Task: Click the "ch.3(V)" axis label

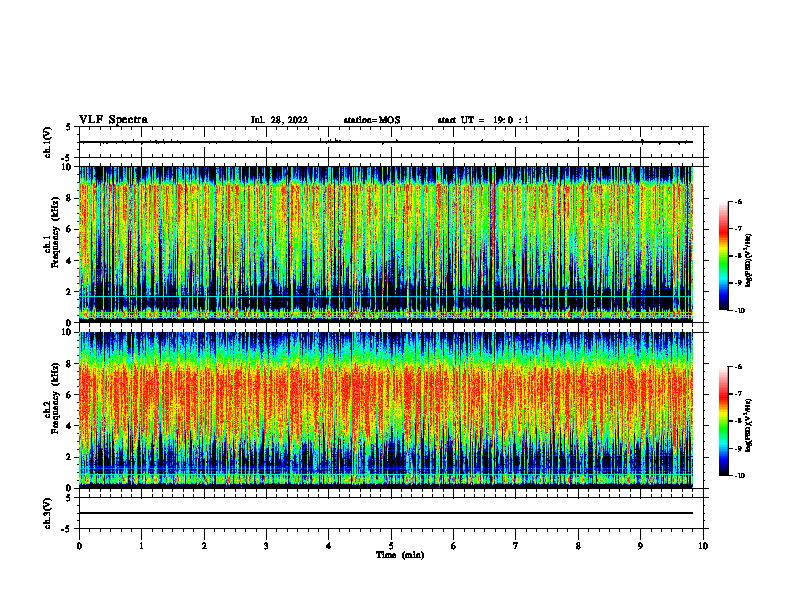Action: (x=48, y=513)
